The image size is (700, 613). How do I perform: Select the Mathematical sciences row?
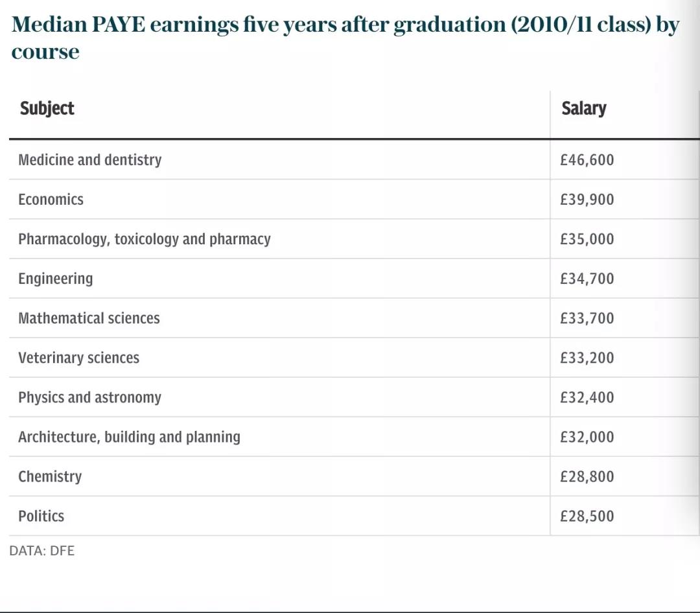[x=89, y=318]
